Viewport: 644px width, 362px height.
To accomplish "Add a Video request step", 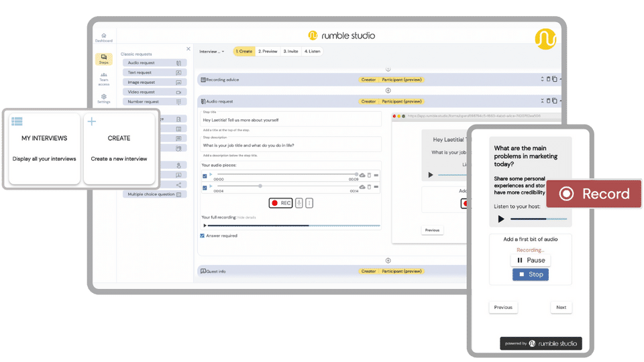I will 154,93.
